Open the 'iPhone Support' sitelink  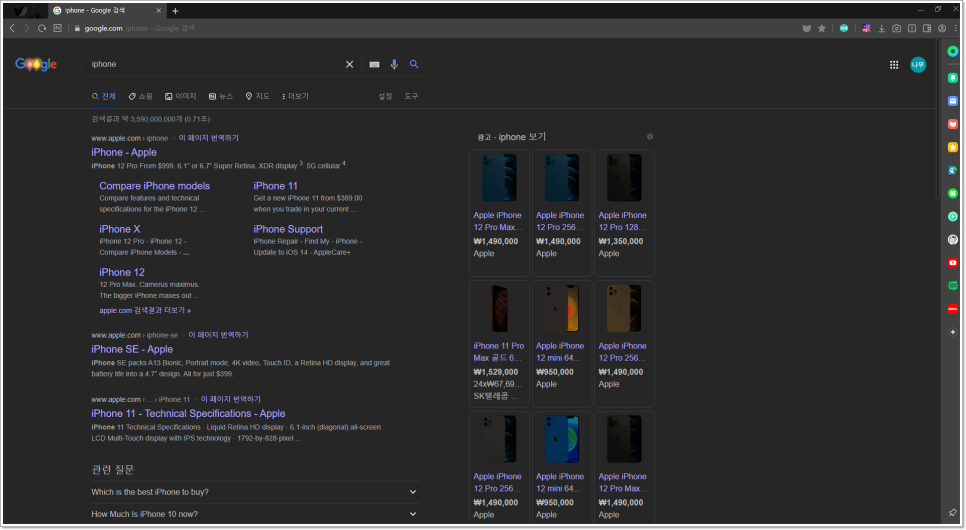pos(288,229)
